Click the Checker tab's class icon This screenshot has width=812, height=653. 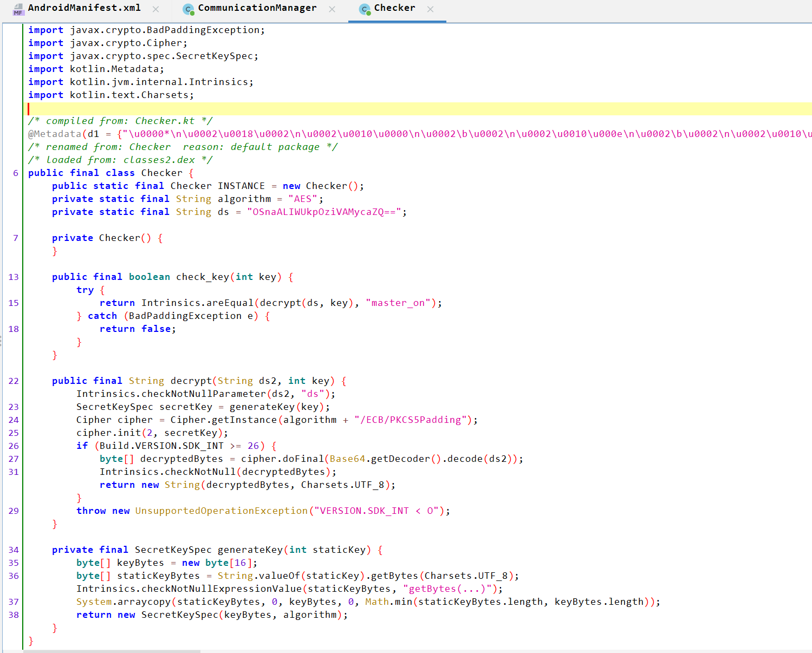click(x=365, y=9)
